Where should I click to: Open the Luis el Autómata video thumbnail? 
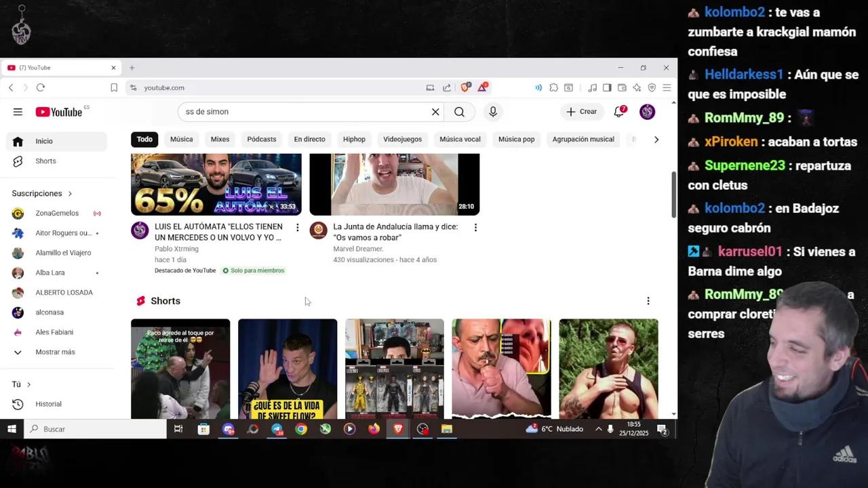[216, 184]
